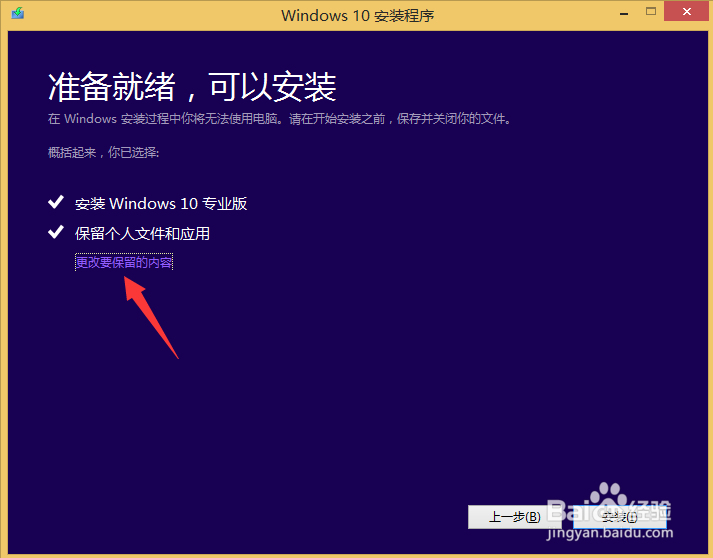This screenshot has width=713, height=558.
Task: Maximize the Windows 10 安装程序 window
Action: (651, 12)
